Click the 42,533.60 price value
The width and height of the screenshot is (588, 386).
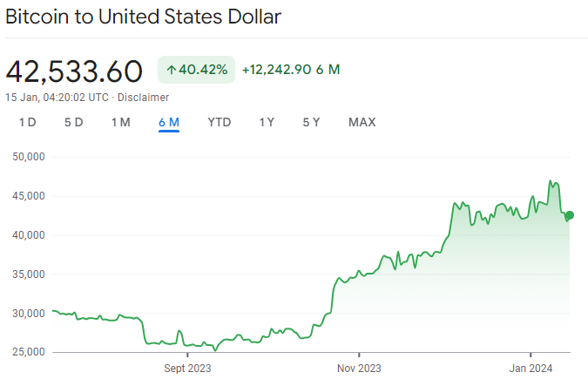(x=74, y=71)
